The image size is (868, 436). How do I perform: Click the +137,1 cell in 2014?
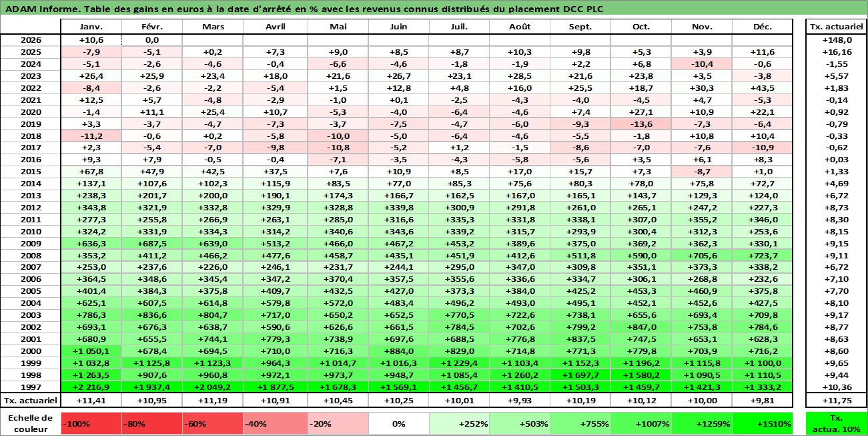[x=91, y=184]
